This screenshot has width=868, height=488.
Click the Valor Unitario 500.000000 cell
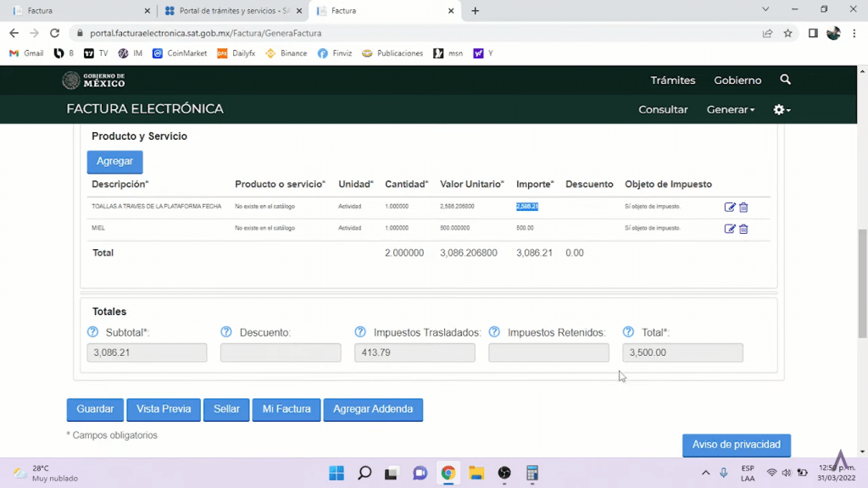point(454,228)
